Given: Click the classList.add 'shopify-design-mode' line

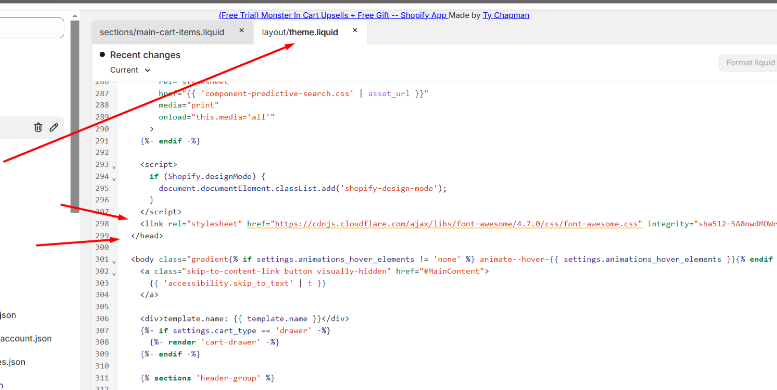Looking at the screenshot, I should click(x=303, y=188).
